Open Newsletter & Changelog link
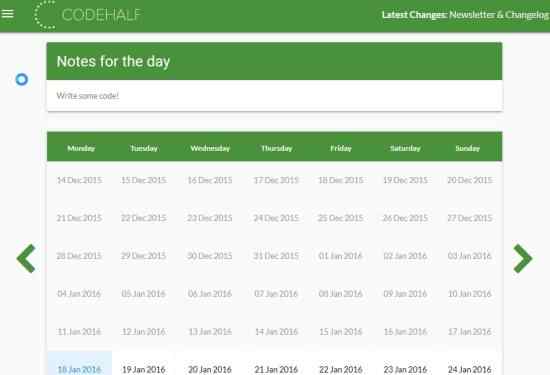The height and width of the screenshot is (375, 550). pyautogui.click(x=499, y=15)
